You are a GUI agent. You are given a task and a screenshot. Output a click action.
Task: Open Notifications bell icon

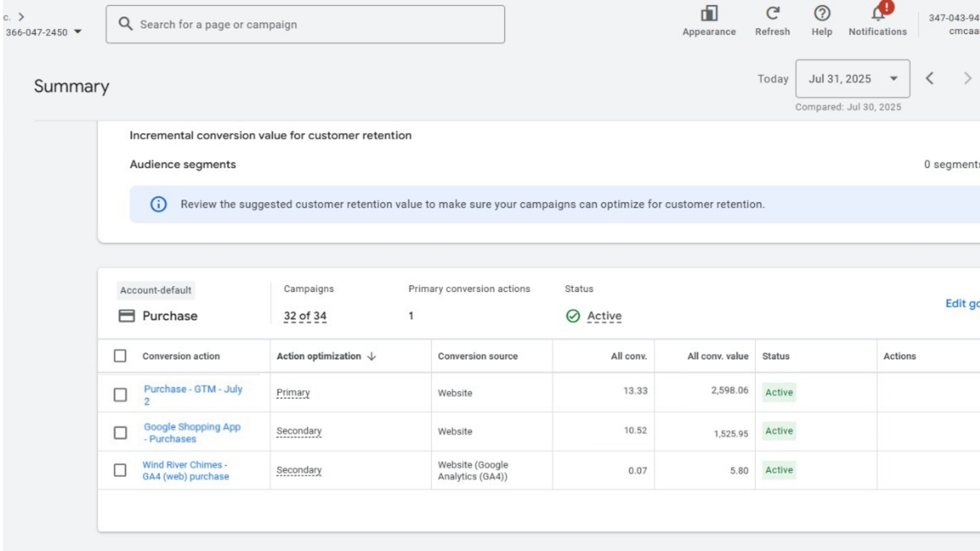point(878,14)
